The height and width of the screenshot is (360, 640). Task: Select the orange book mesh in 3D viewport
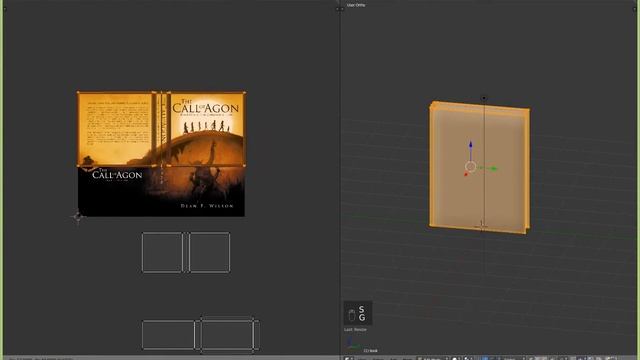pyautogui.click(x=480, y=167)
